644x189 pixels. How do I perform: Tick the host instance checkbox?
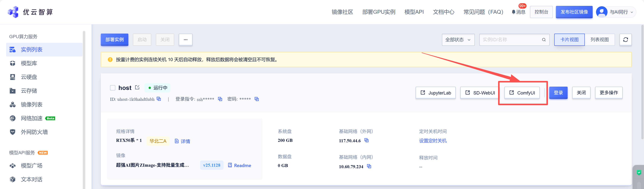(x=113, y=88)
